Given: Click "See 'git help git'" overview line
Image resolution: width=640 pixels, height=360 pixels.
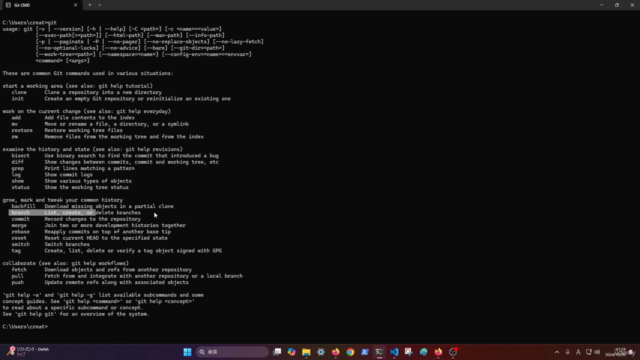Looking at the screenshot, I should 76,314.
